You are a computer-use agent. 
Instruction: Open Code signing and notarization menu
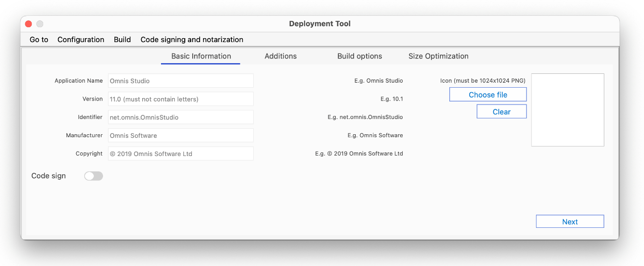click(x=192, y=40)
